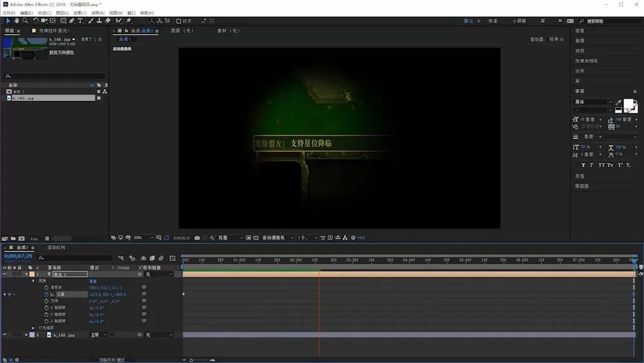Toggle motion blur icon in timeline

tap(162, 258)
